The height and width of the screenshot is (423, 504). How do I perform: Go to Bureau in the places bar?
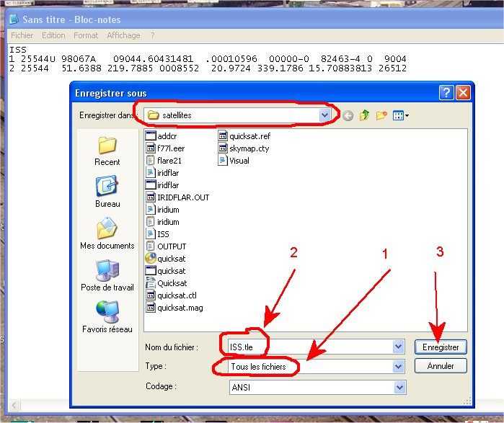pos(107,192)
